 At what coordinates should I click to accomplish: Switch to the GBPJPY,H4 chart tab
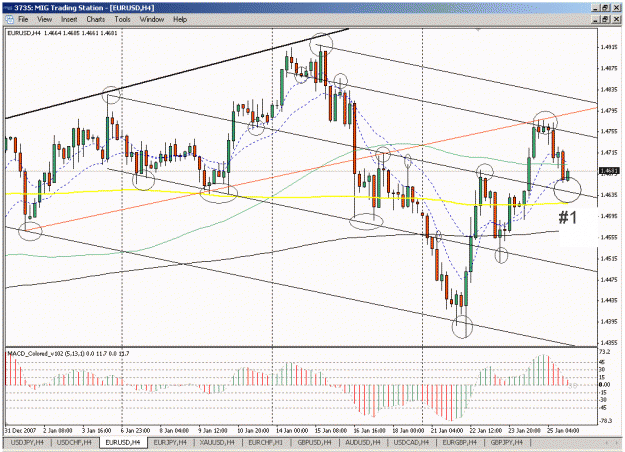tap(507, 442)
